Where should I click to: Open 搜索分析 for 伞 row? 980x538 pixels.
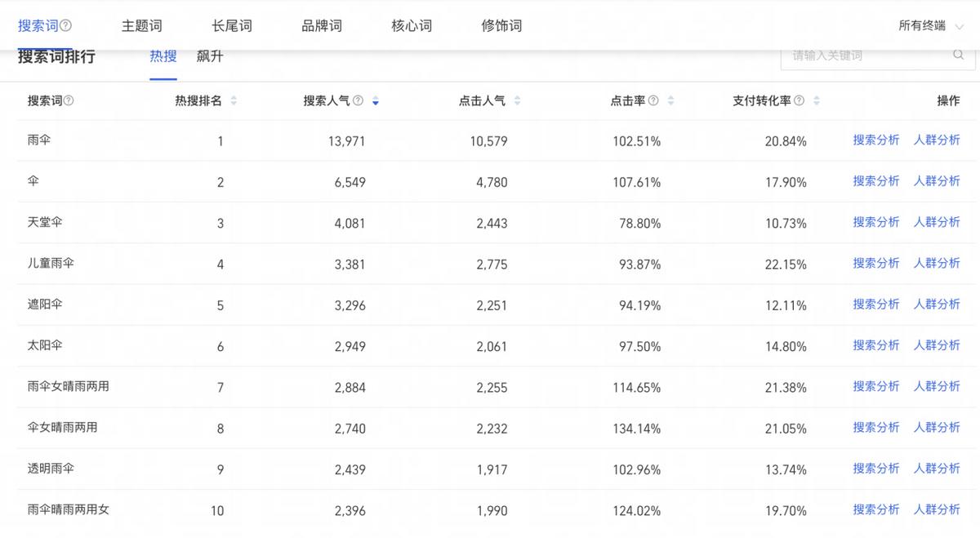[876, 181]
